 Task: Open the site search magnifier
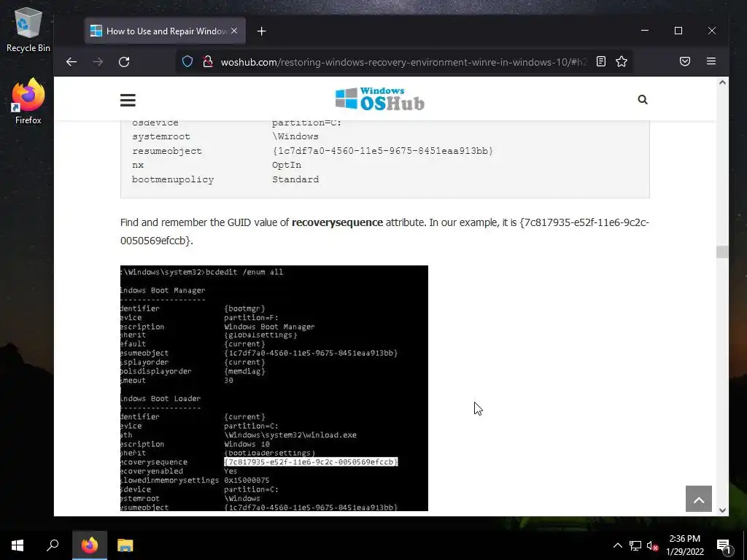[642, 99]
